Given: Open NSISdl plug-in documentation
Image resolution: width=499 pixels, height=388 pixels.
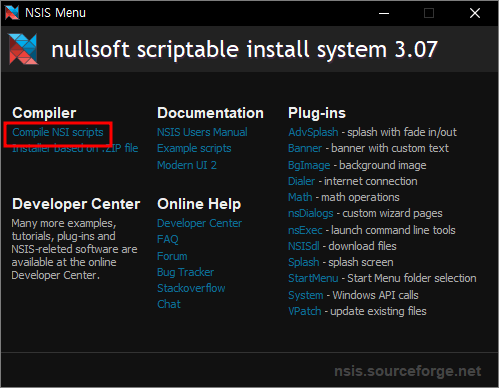Looking at the screenshot, I should (304, 246).
